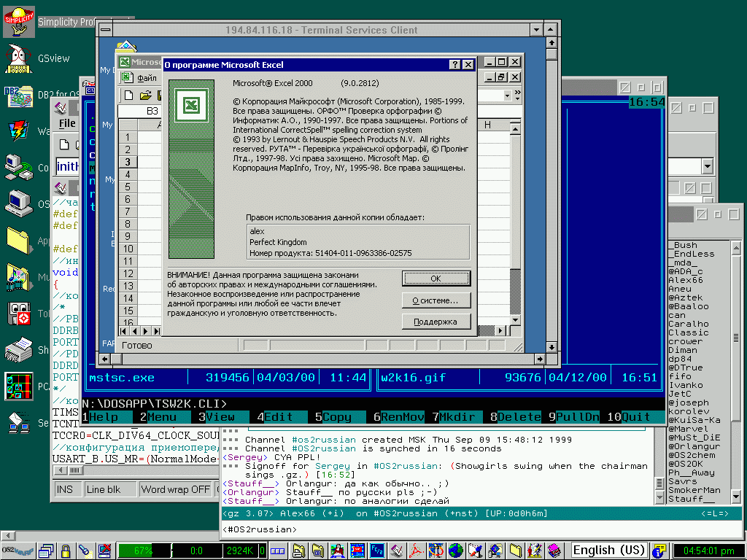747x560 pixels.
Task: Click the yellow info icon near clock
Action: point(659,551)
